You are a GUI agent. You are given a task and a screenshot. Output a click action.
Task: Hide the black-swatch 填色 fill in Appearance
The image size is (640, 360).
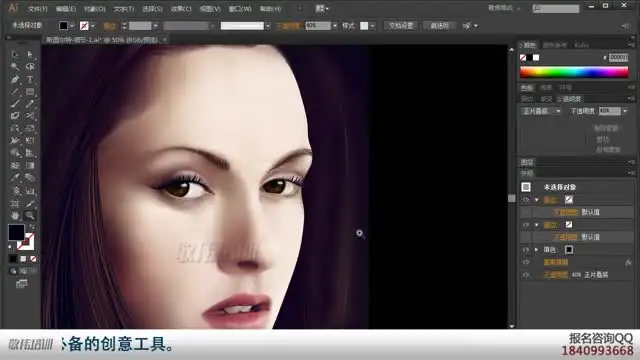[x=526, y=250]
